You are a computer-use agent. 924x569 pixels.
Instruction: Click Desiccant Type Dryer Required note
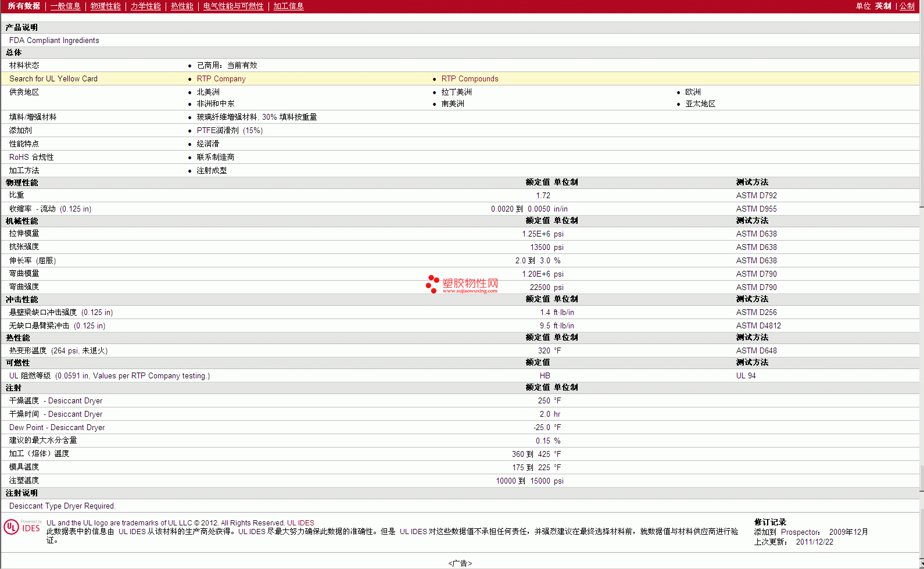pos(62,506)
